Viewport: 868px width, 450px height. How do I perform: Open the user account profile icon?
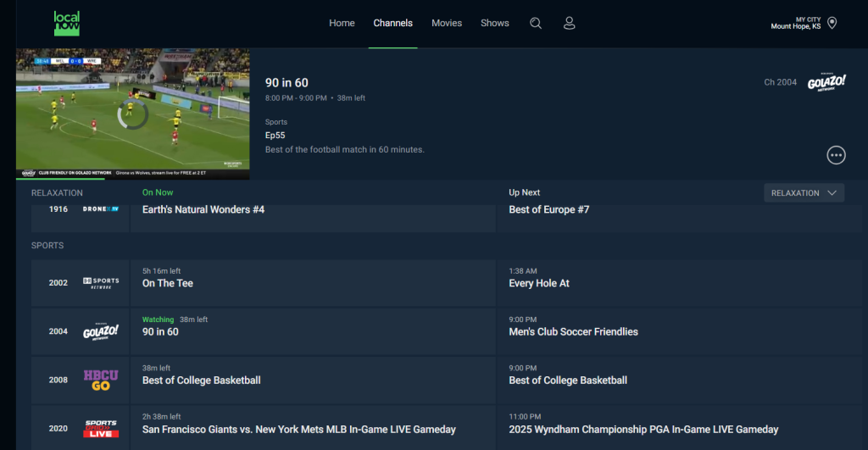click(569, 23)
